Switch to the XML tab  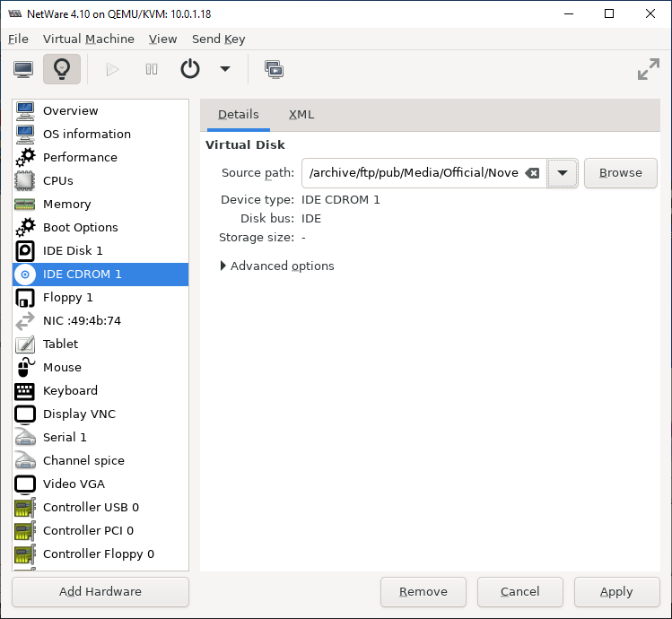(301, 115)
